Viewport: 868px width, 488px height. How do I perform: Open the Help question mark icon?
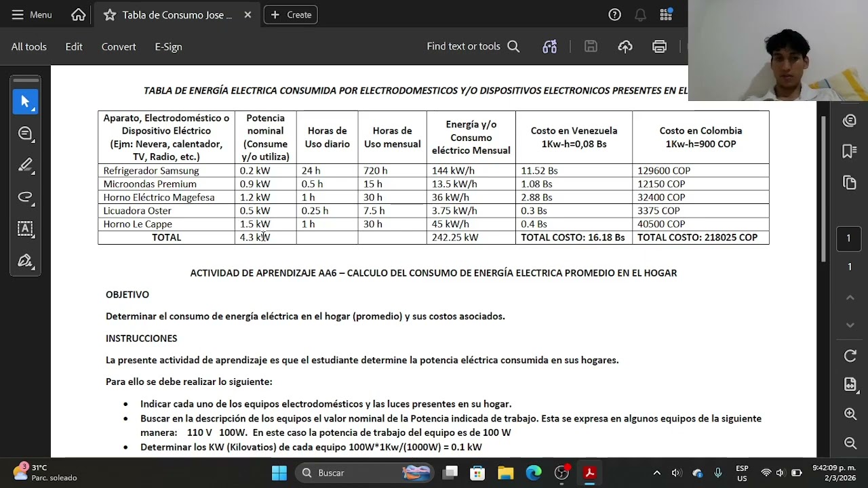tap(614, 14)
